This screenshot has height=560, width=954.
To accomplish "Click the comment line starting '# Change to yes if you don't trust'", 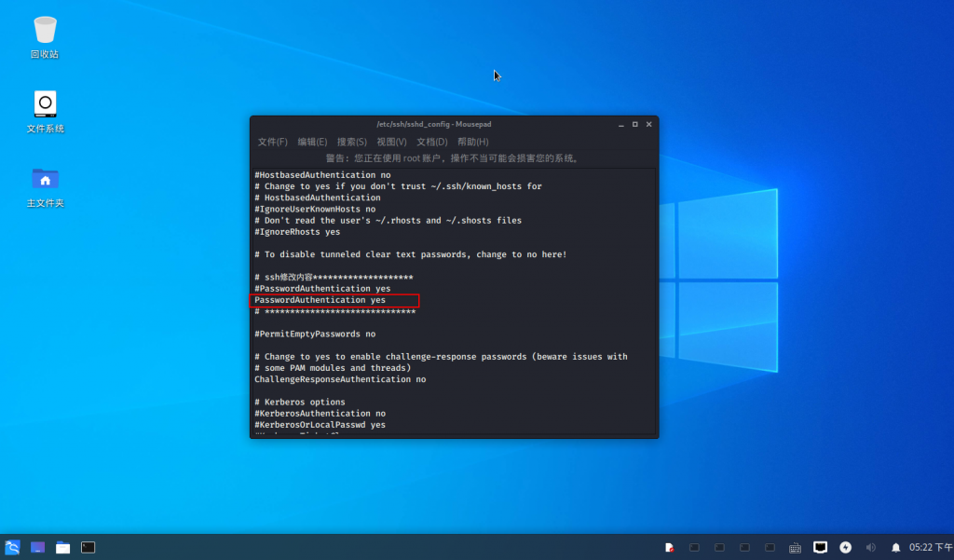I will (x=398, y=186).
